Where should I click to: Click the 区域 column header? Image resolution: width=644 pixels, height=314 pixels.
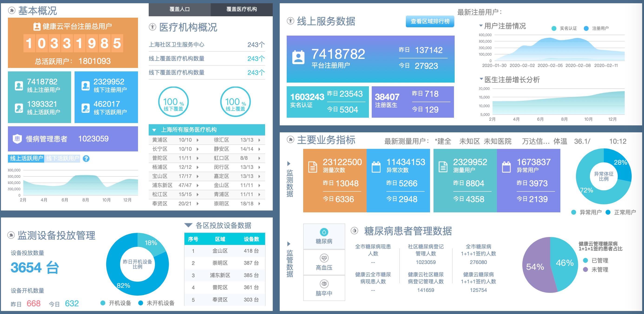point(220,239)
